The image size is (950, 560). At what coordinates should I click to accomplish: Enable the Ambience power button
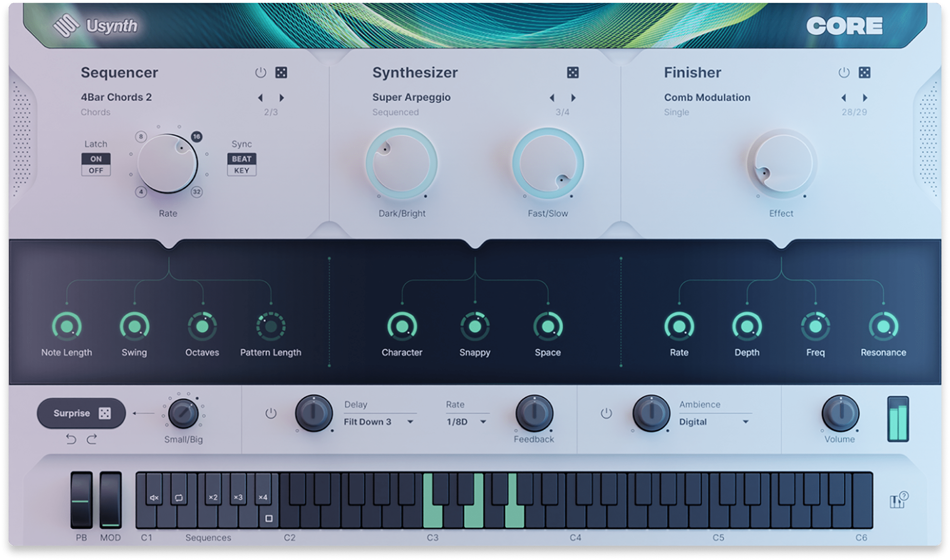click(606, 414)
